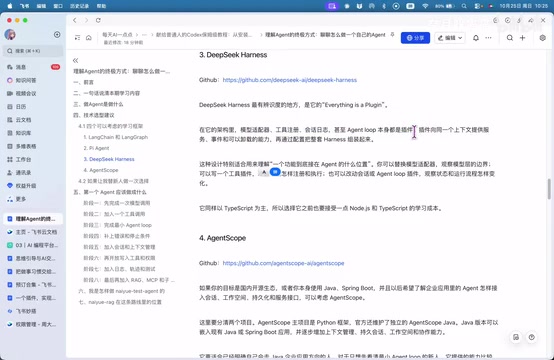554x360 pixels.
Task: Open the help icon at bottom right
Action: (531, 337)
